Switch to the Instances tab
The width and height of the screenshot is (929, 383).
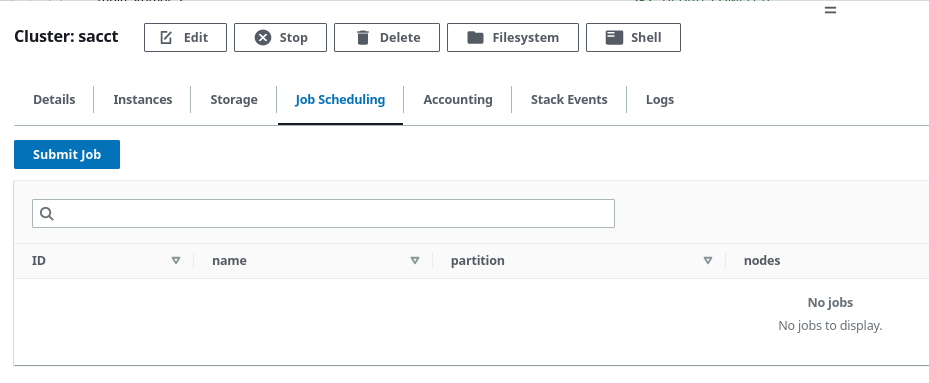[x=143, y=100]
